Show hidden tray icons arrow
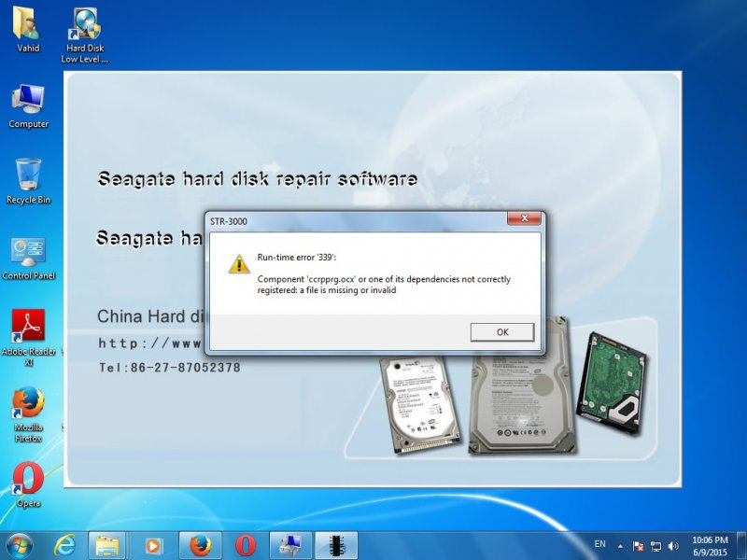 [x=620, y=546]
